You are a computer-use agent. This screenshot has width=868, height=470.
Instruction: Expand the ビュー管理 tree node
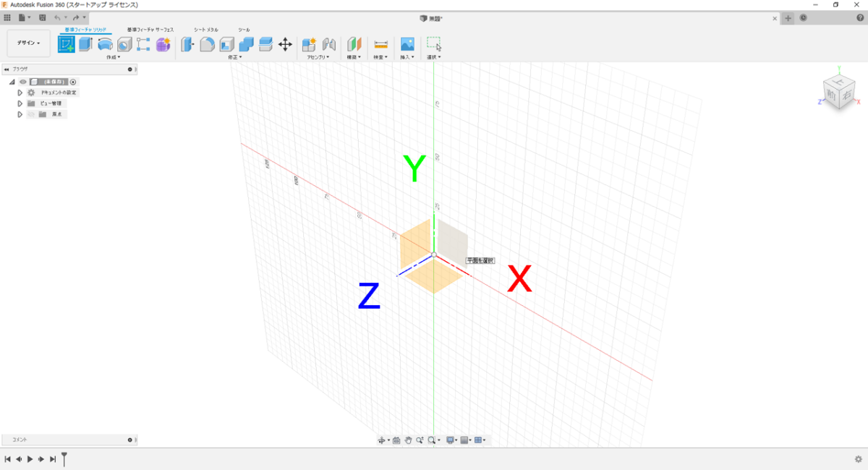point(20,103)
